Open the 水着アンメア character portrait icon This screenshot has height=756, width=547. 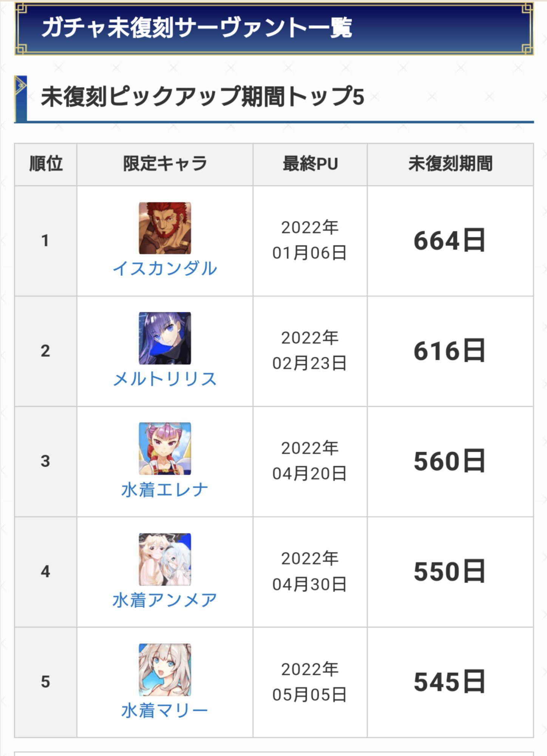165,559
